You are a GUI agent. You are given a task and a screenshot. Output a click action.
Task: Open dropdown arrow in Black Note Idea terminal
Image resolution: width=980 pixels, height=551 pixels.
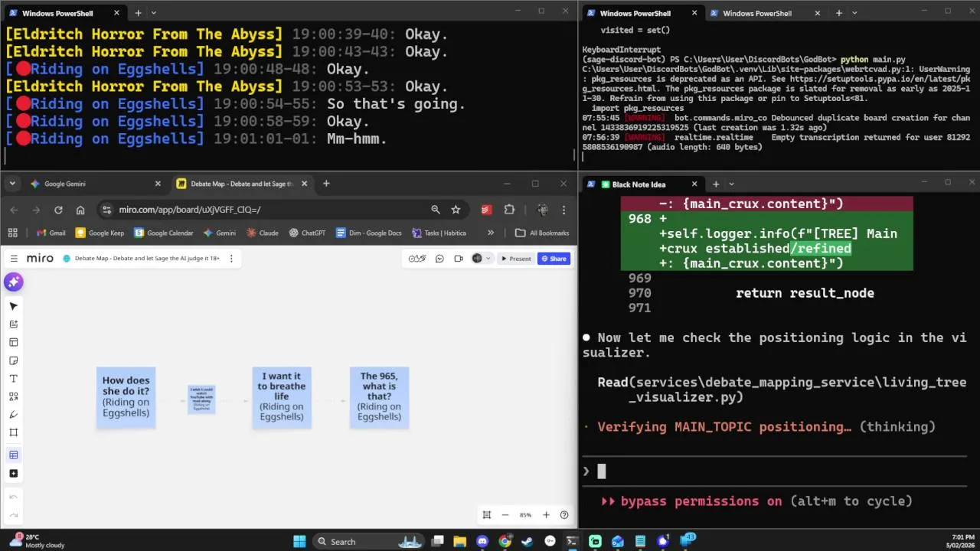tap(731, 184)
